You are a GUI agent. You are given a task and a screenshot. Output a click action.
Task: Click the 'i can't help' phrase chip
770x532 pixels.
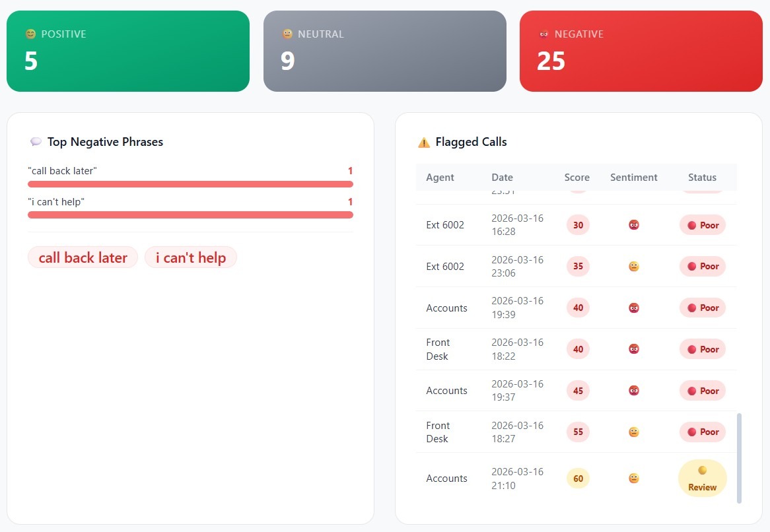191,257
